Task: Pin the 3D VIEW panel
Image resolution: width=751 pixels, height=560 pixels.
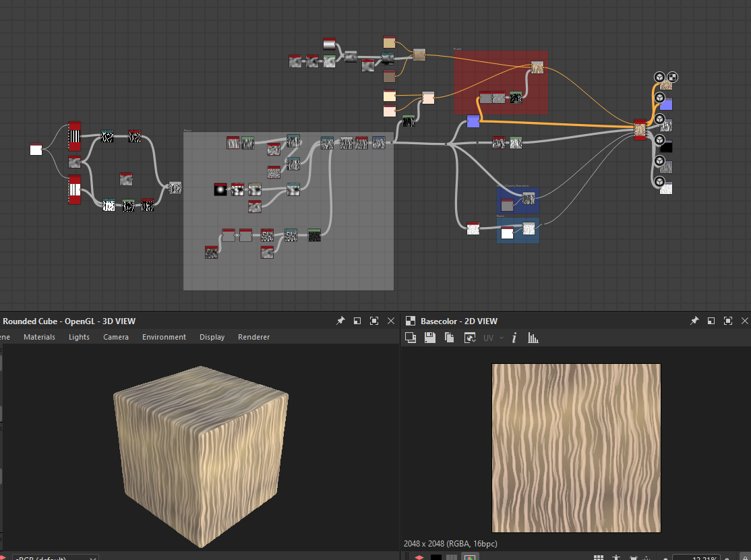Action: [340, 321]
